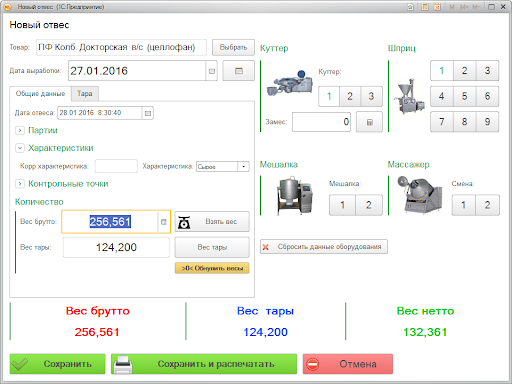
Task: Open the calendar for Дата отвеса field
Action: [148, 113]
